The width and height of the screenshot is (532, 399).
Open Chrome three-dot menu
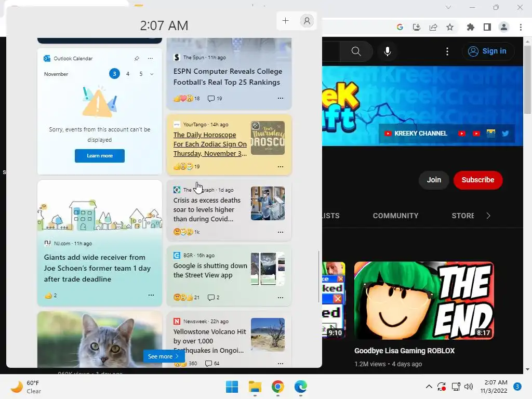pyautogui.click(x=521, y=27)
